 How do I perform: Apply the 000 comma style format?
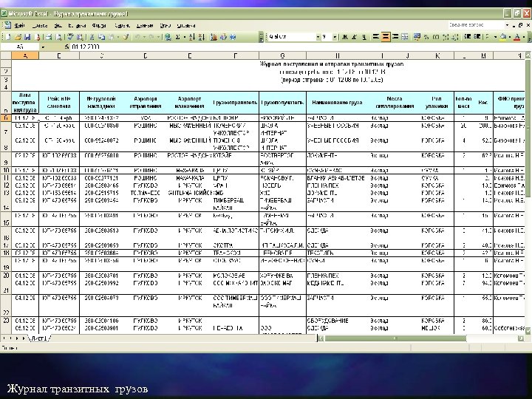(436, 37)
